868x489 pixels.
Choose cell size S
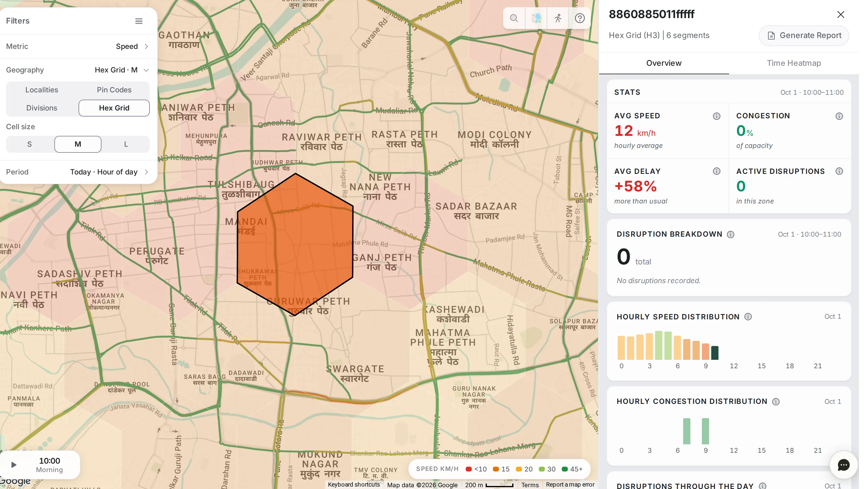[x=30, y=145]
